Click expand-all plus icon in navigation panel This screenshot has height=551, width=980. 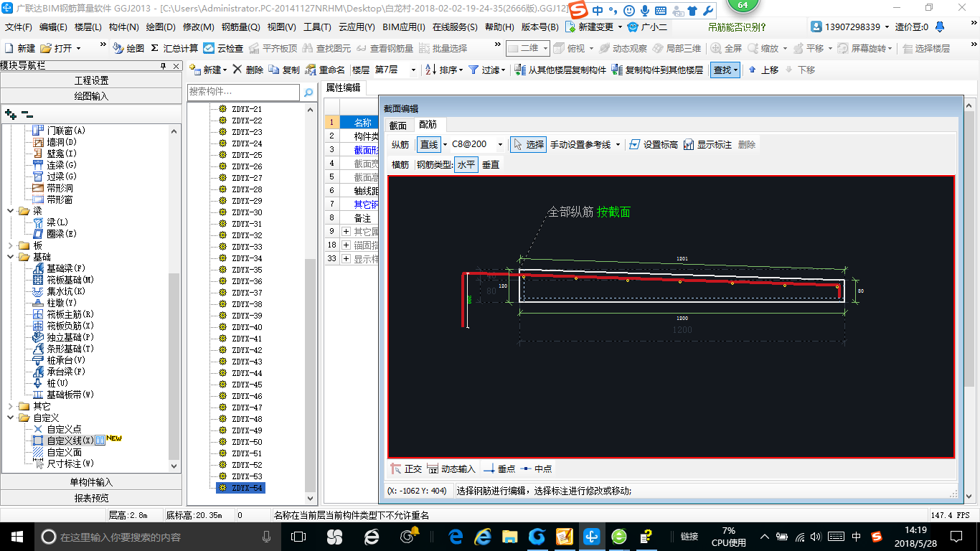click(x=10, y=114)
